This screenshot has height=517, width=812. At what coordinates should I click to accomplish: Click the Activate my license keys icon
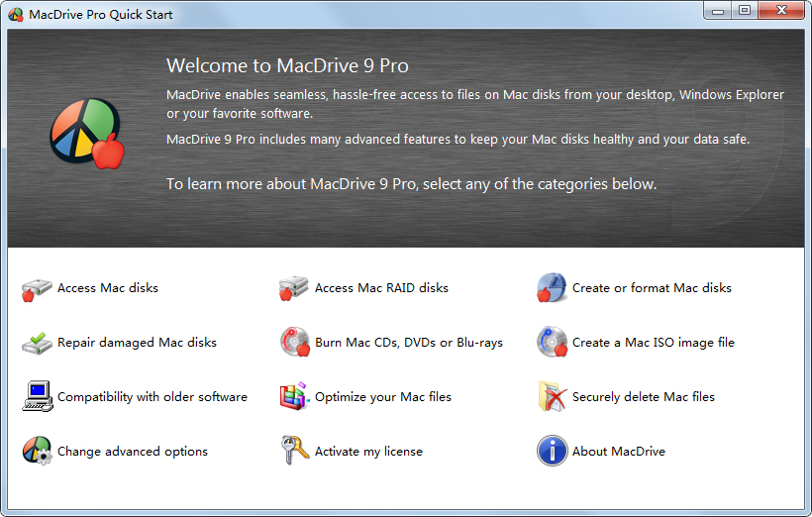click(x=295, y=450)
